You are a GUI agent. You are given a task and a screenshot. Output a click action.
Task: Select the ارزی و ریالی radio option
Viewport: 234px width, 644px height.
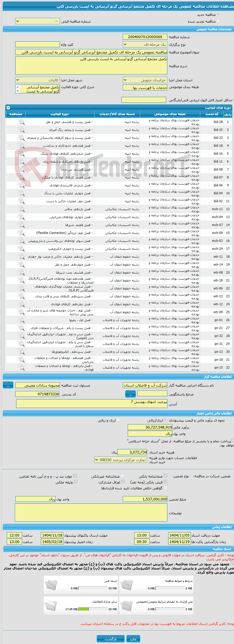(x=118, y=420)
